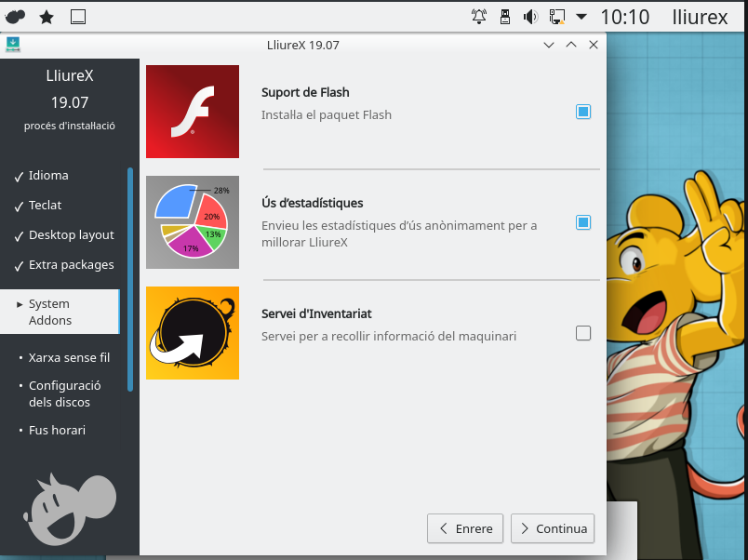
Task: Go back with the Enrere button
Action: pos(465,528)
